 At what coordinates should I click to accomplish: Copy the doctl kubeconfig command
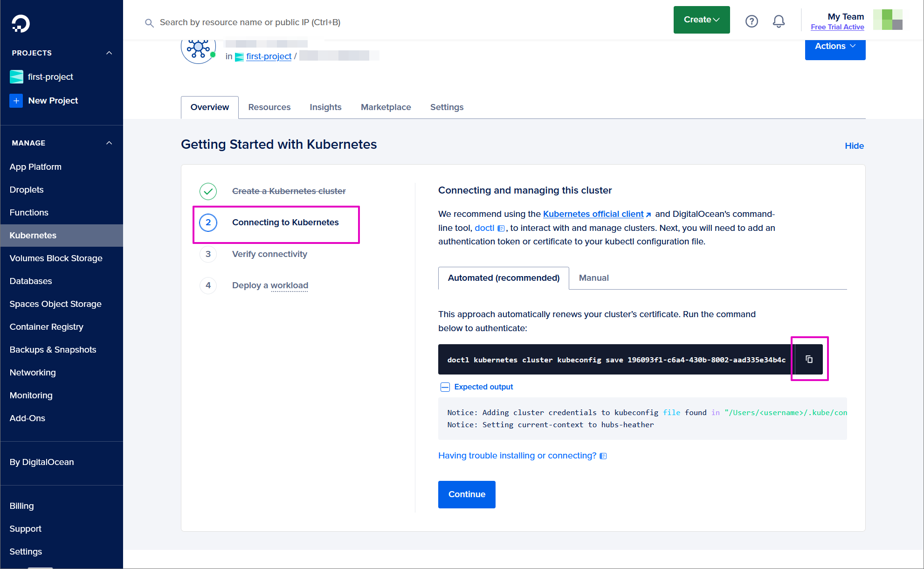coord(809,359)
